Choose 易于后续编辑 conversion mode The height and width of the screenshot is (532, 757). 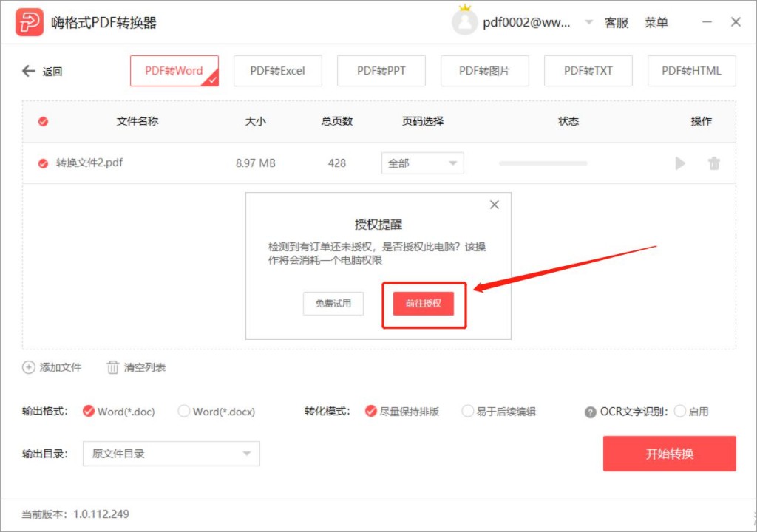point(467,411)
